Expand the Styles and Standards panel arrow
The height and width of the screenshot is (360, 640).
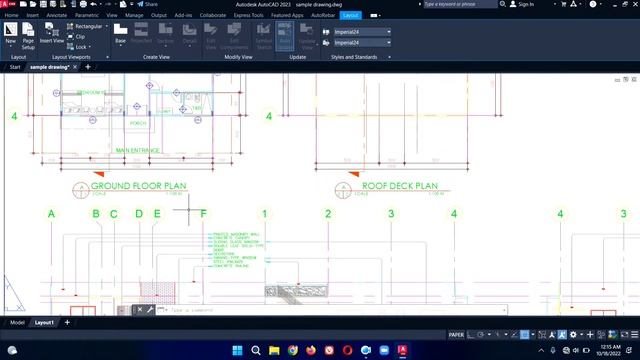coord(389,57)
